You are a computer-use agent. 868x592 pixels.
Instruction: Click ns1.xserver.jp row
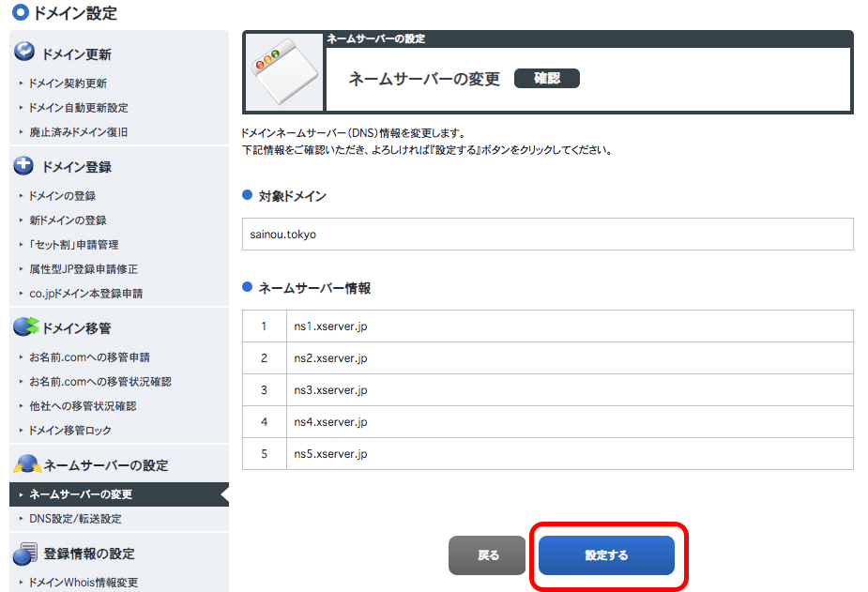coord(547,326)
